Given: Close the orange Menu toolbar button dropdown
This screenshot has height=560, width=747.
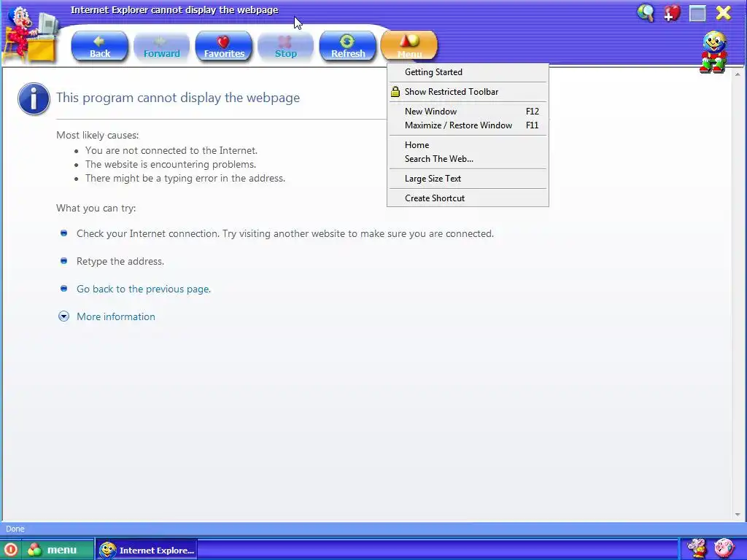Looking at the screenshot, I should 409,46.
